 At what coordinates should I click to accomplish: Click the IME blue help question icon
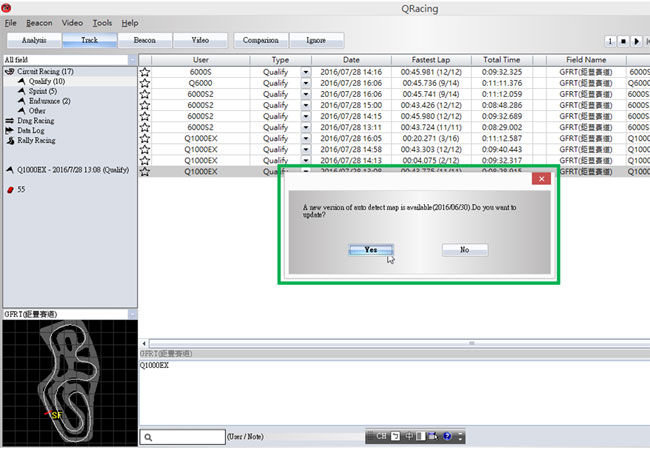pyautogui.click(x=447, y=436)
